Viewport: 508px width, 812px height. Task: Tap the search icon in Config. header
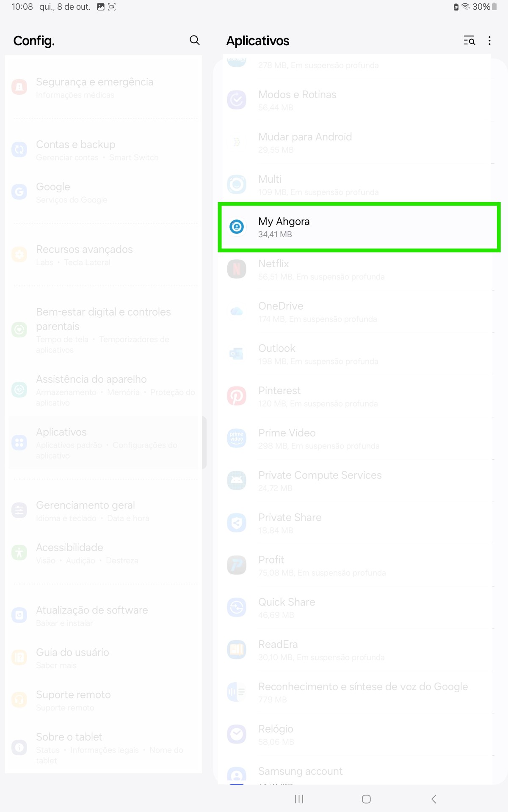195,40
